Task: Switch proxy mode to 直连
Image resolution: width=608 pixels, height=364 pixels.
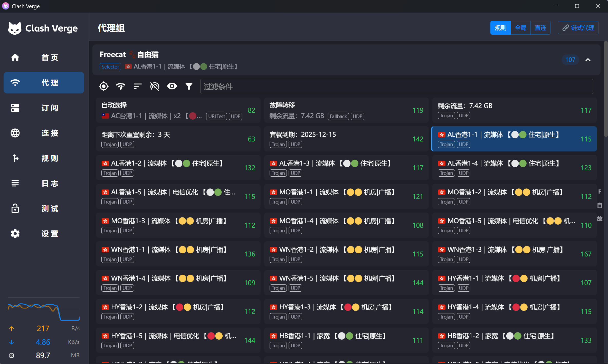Action: (540, 28)
